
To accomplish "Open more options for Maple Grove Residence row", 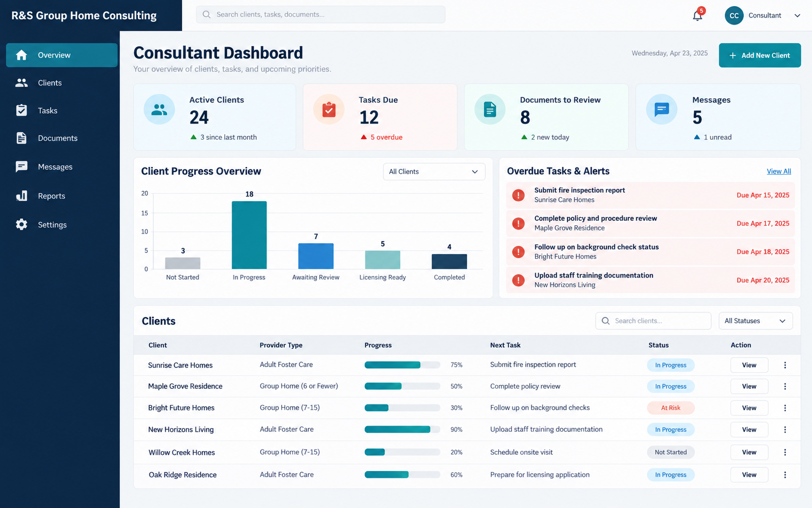I will 785,386.
